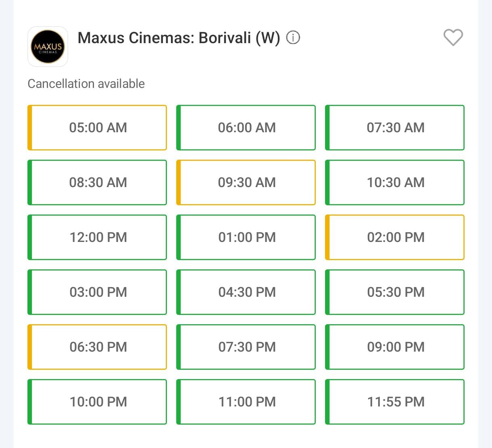The image size is (492, 448).
Task: Tap the 10:30 AM show slot
Action: point(395,183)
